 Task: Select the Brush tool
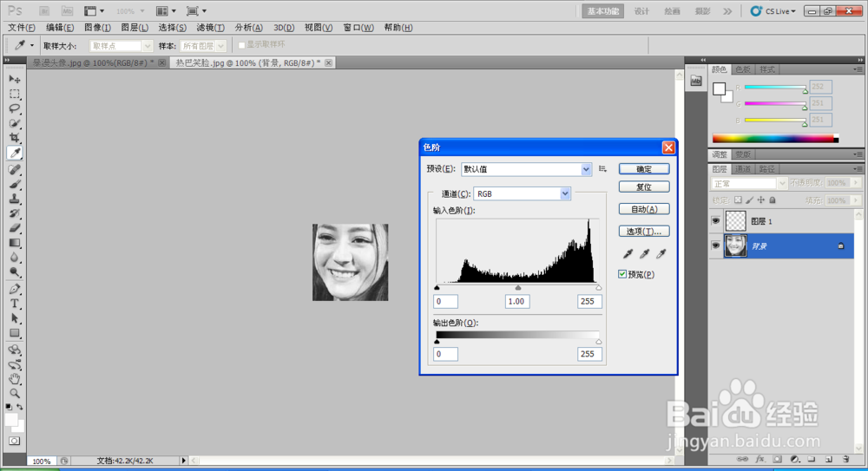tap(15, 184)
